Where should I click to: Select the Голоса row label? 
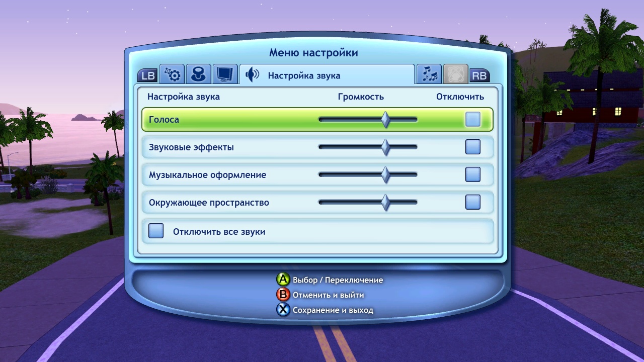tap(164, 120)
